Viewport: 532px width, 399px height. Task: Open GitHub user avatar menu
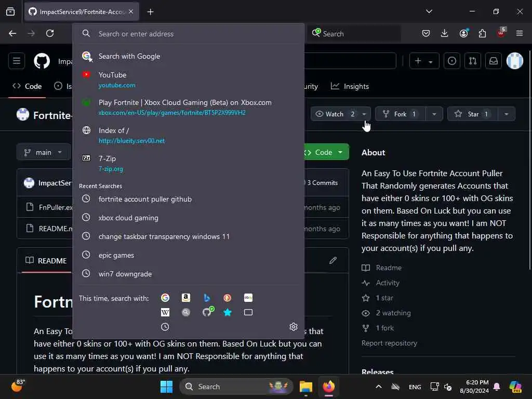click(x=515, y=61)
